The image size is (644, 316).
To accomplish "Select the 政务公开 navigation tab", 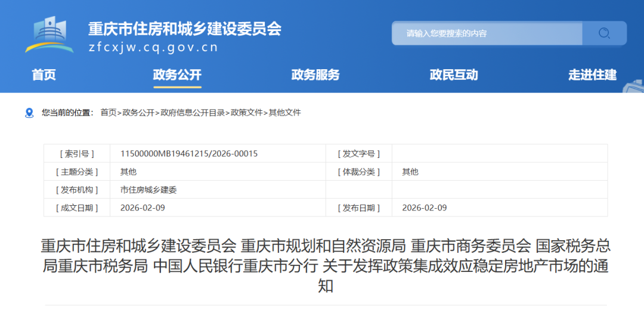I will pos(177,75).
